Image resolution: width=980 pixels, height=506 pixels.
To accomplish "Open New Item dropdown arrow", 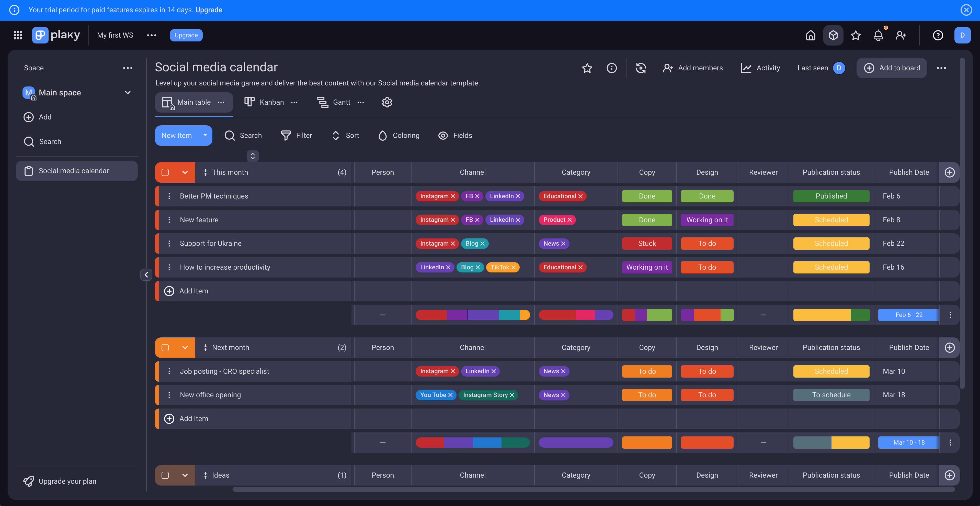I will click(x=205, y=135).
